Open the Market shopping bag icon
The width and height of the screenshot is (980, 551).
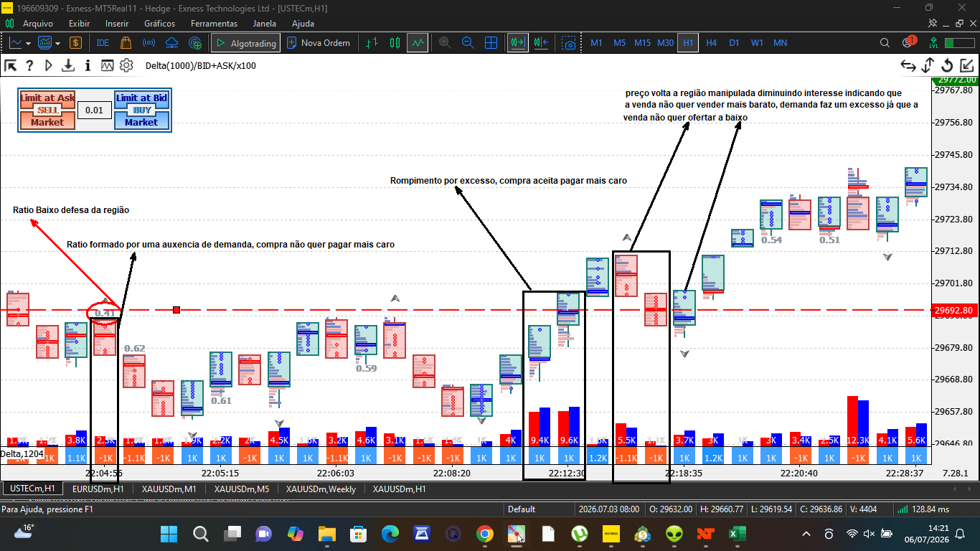[126, 43]
